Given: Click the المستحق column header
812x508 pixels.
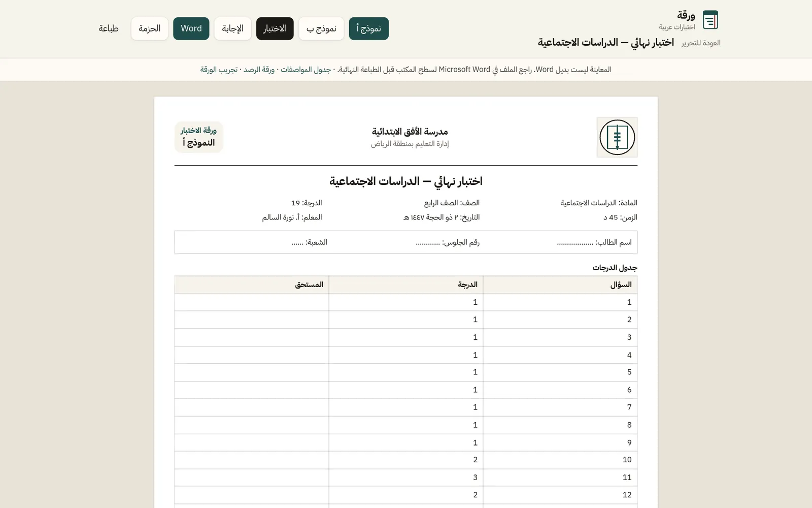Looking at the screenshot, I should [x=252, y=285].
